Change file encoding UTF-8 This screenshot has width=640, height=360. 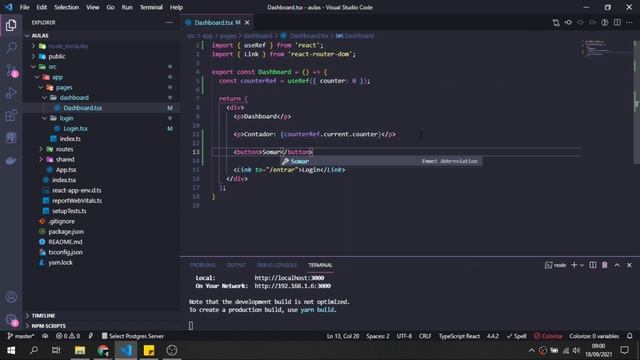coord(404,336)
